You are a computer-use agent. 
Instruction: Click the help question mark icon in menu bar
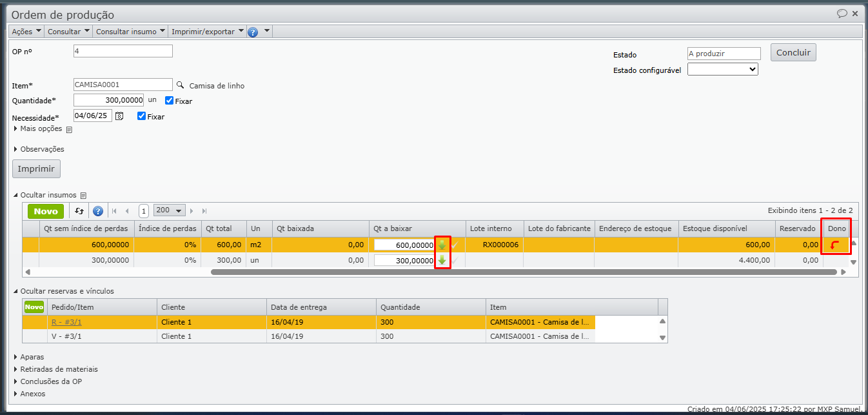253,32
